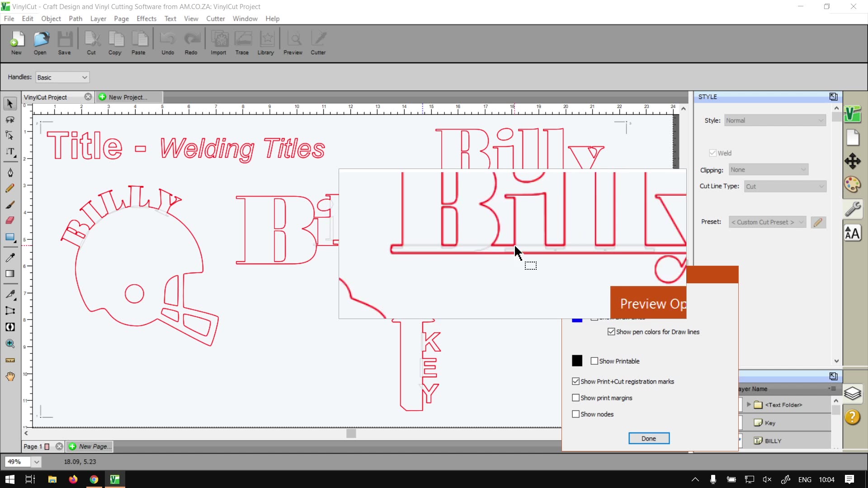Open the Layers panel icon on right
This screenshot has width=868, height=488.
[x=853, y=393]
